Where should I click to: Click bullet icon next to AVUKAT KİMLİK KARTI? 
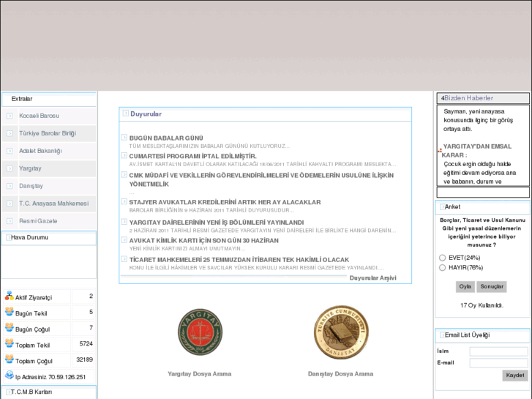(x=124, y=239)
